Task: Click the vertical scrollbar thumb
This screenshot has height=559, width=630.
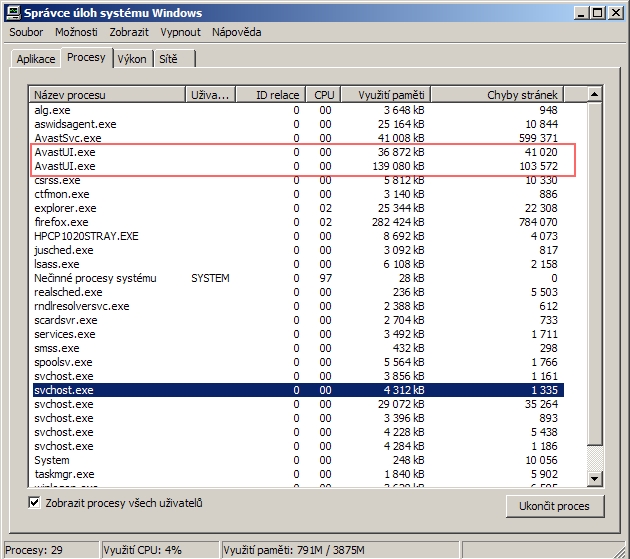Action: 594,273
